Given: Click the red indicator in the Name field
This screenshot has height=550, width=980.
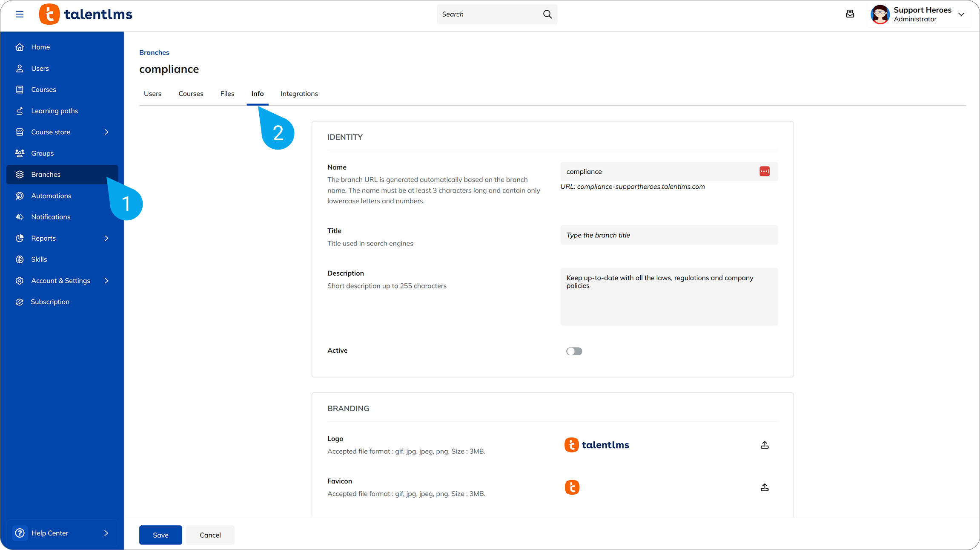Looking at the screenshot, I should [764, 171].
